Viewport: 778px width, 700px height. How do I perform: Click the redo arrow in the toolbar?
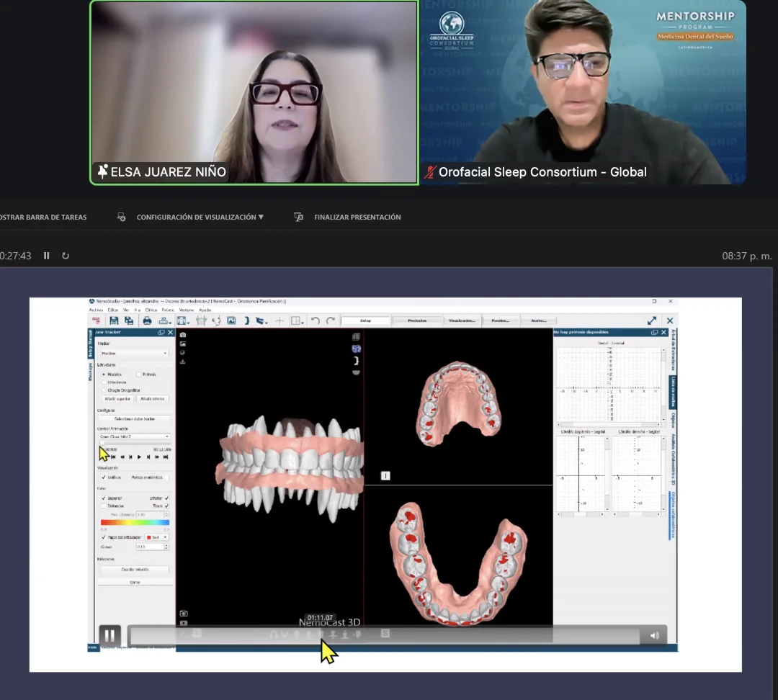(331, 320)
